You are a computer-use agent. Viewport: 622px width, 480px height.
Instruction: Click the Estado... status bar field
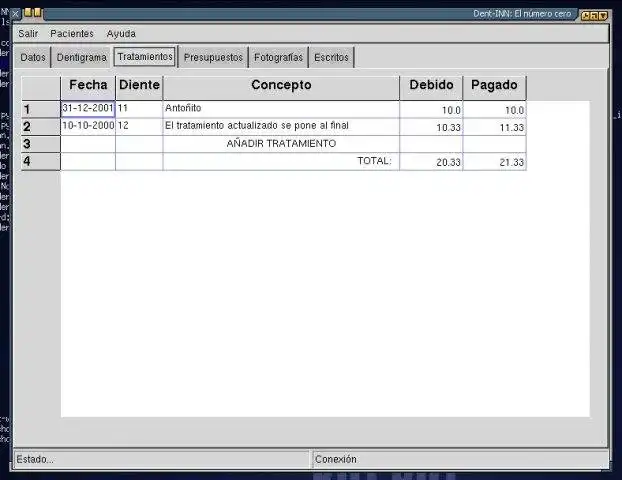161,459
